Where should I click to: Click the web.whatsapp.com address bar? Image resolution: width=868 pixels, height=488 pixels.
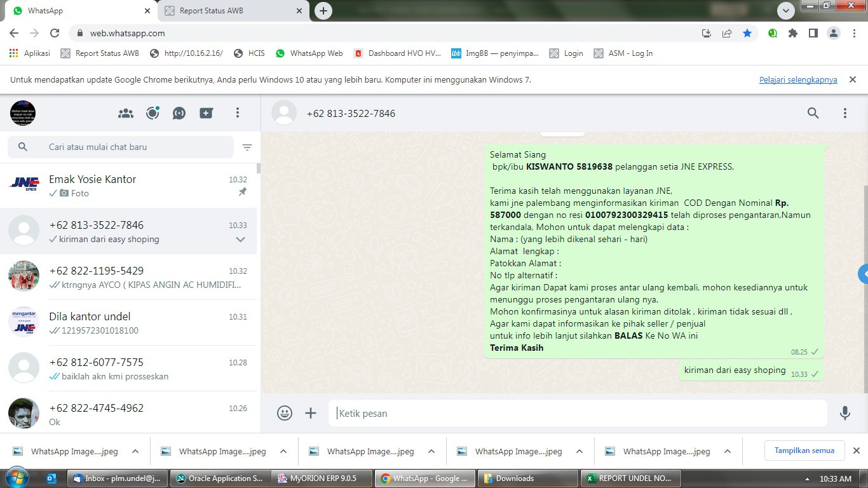tap(381, 33)
